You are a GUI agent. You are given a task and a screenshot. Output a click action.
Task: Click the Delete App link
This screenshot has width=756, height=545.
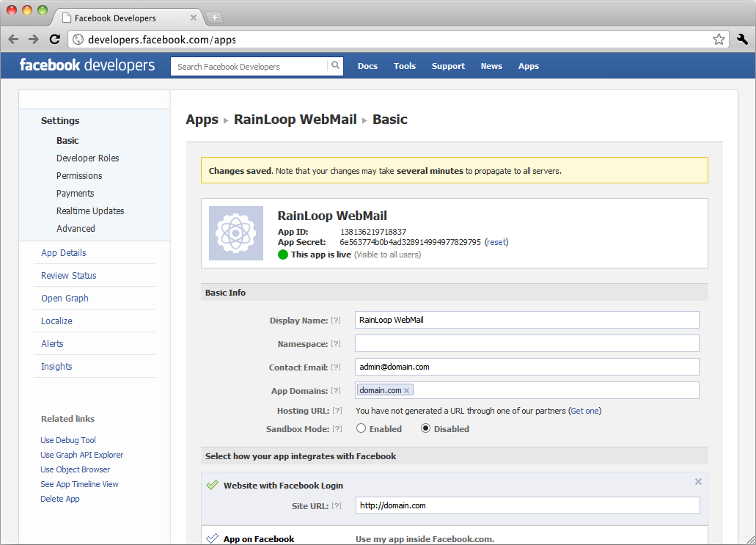60,499
